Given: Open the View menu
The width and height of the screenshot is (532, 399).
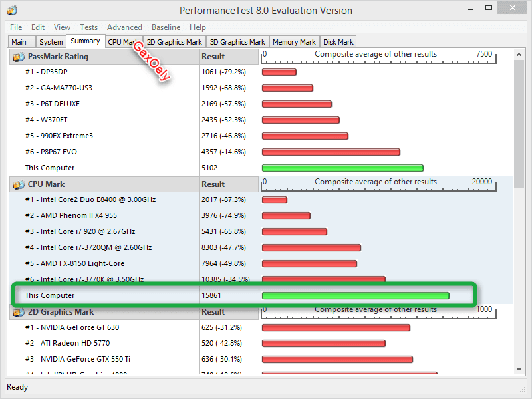Looking at the screenshot, I should pos(62,27).
